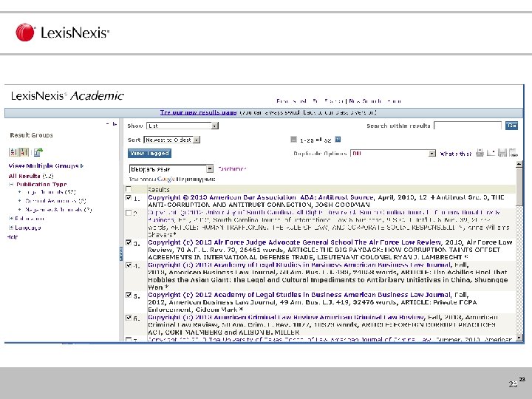Open the purple link beside the translate dropdown

232,168
